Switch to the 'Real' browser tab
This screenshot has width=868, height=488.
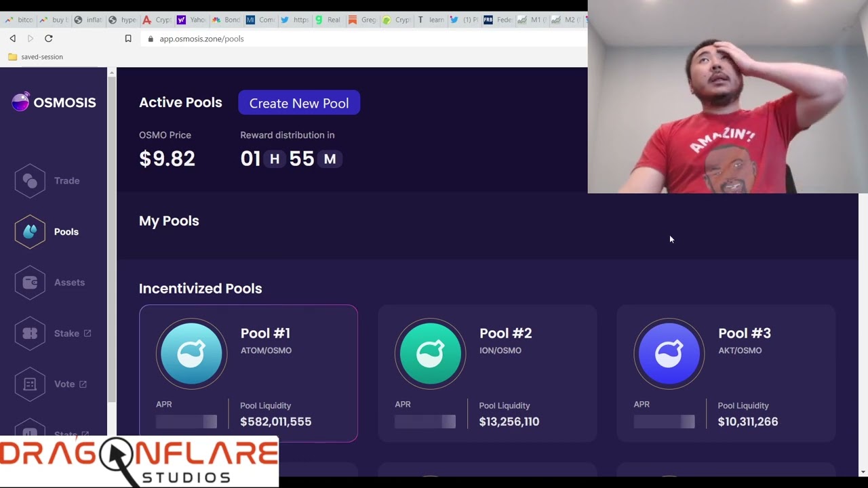[x=329, y=20]
